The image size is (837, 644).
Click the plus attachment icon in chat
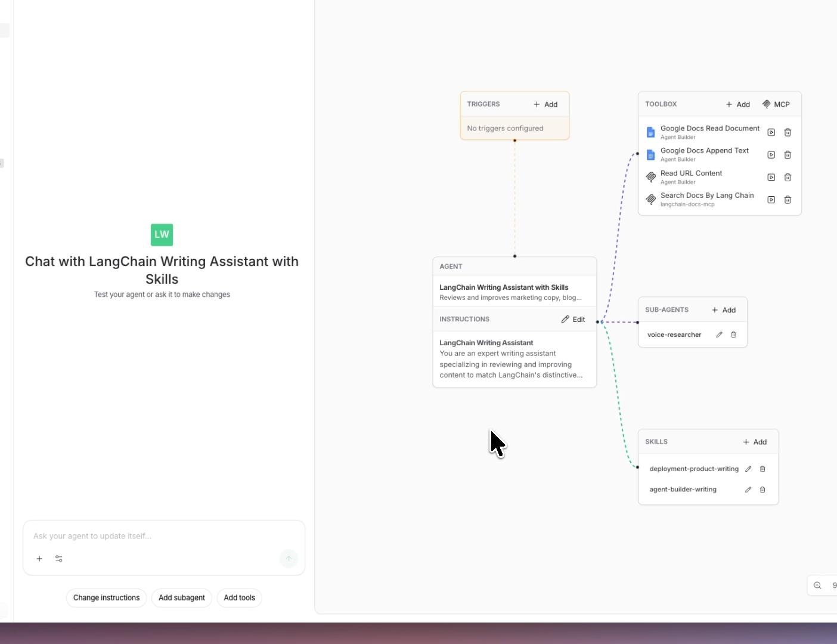click(x=39, y=559)
